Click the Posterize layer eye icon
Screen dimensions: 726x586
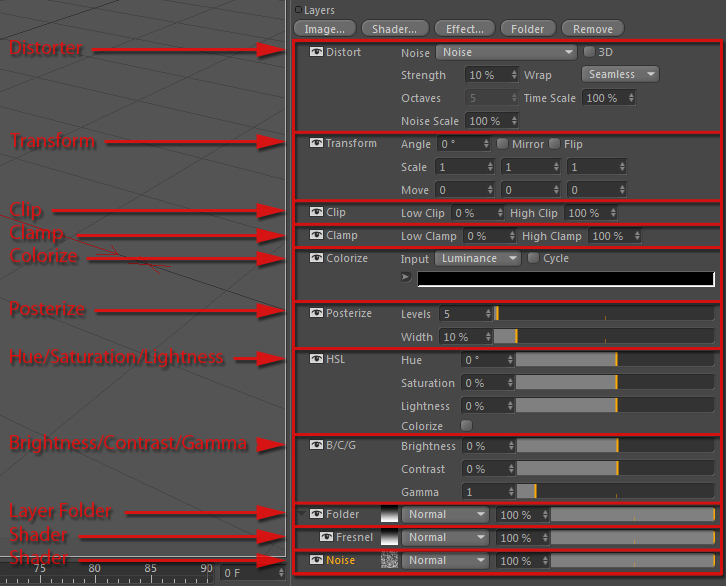pyautogui.click(x=317, y=314)
